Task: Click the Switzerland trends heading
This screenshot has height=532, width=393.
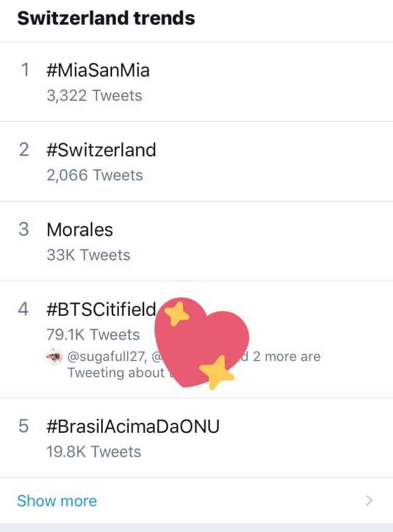Action: coord(106,18)
